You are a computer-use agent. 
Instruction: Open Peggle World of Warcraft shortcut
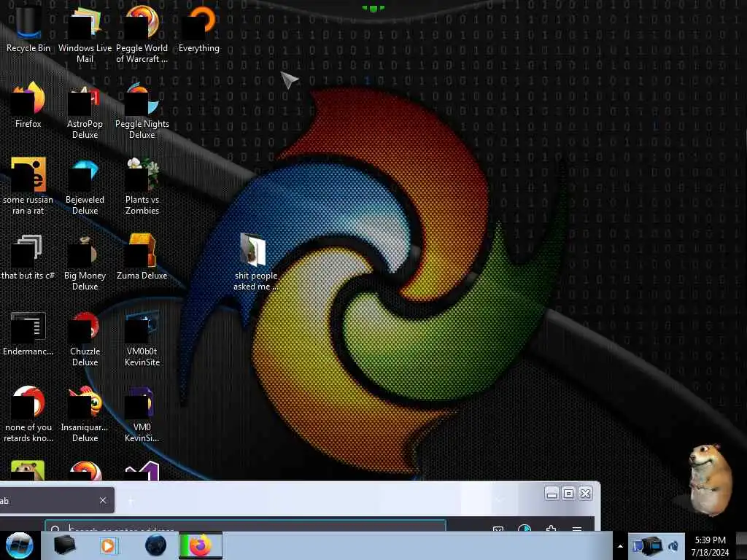point(142,34)
